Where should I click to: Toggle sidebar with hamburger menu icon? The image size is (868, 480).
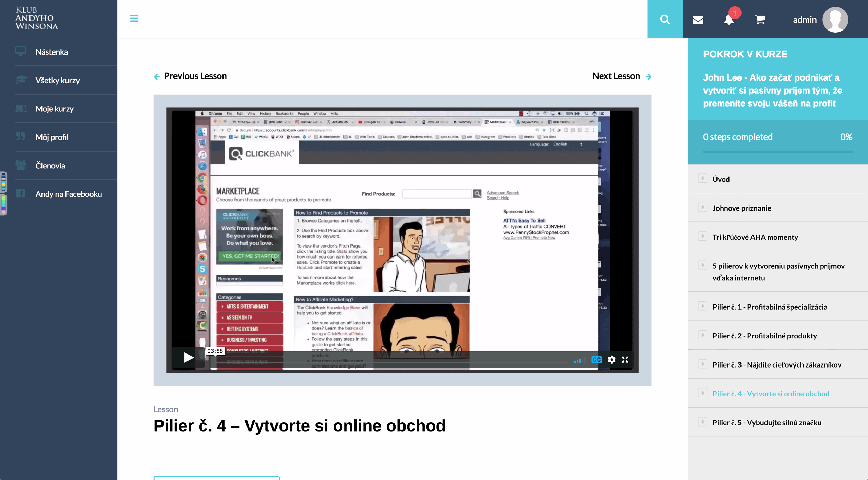134,19
